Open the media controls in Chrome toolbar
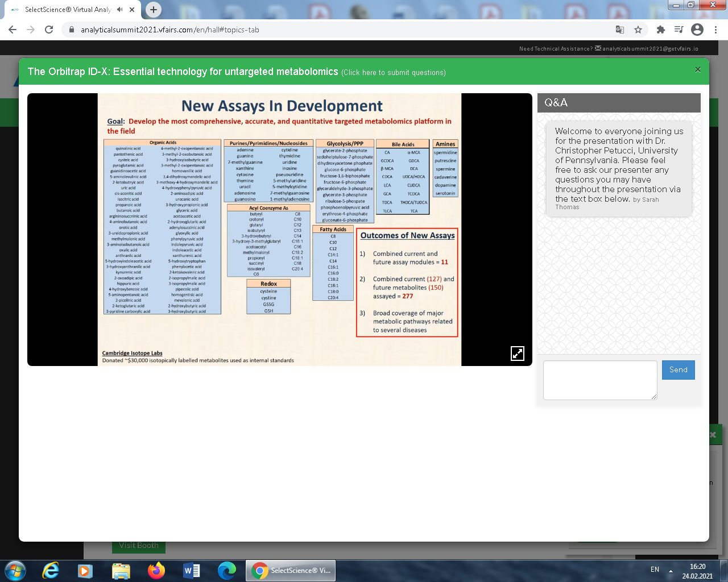 click(x=679, y=30)
